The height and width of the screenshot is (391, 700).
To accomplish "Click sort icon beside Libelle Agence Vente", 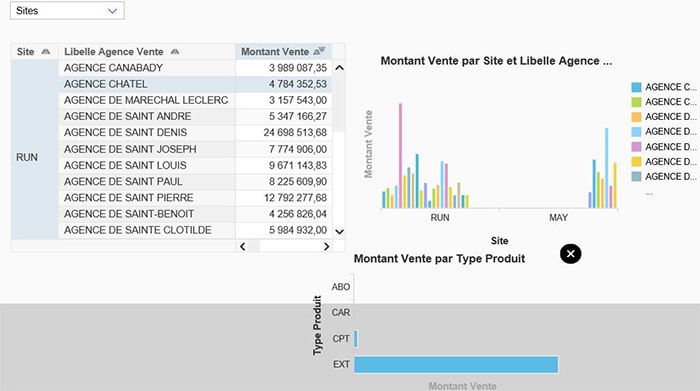I will point(175,52).
